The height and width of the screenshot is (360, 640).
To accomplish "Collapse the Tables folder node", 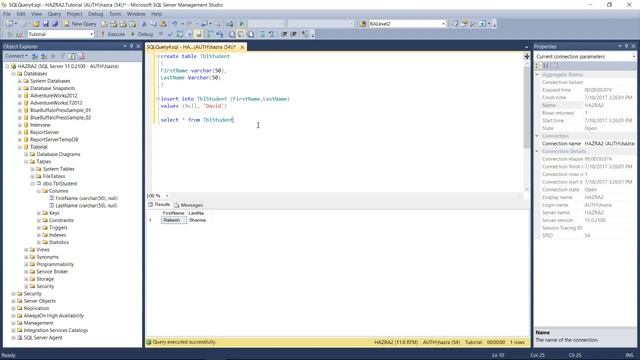I will tap(26, 162).
